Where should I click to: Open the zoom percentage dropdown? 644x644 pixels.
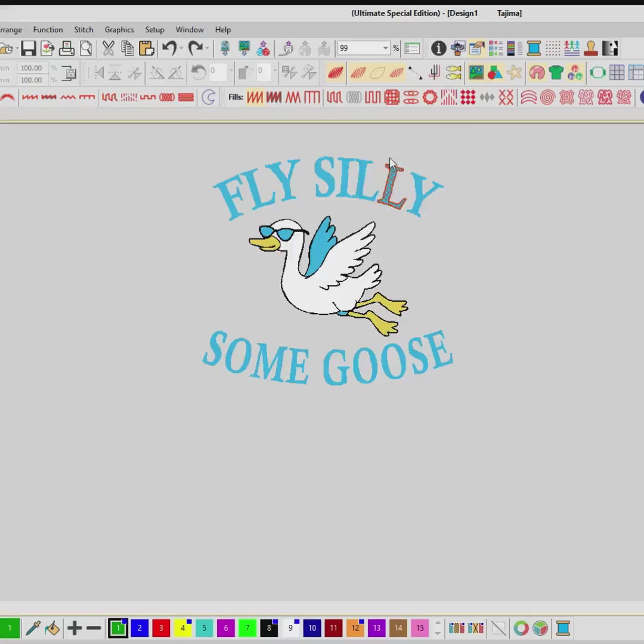click(385, 48)
